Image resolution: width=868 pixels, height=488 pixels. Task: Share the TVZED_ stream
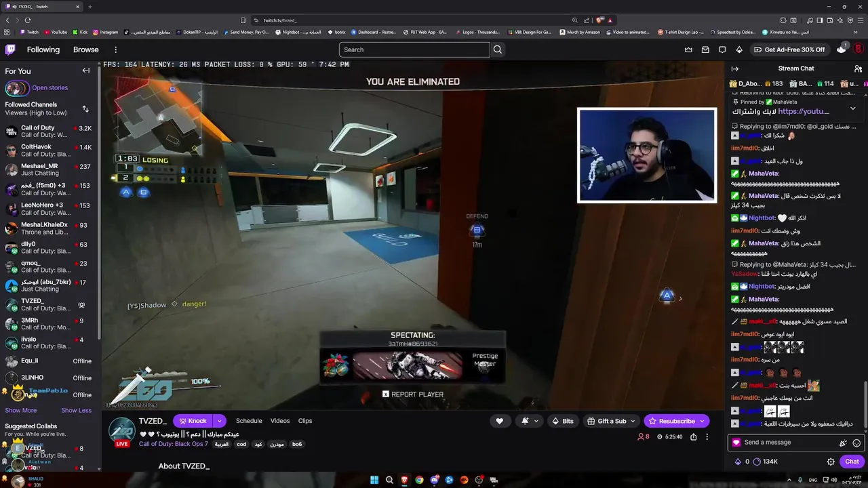point(693,437)
